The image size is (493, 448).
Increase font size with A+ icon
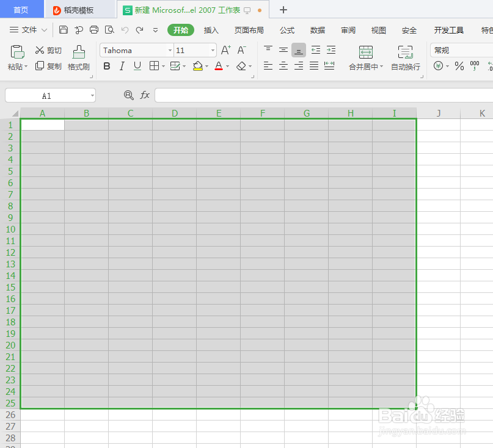tap(226, 50)
